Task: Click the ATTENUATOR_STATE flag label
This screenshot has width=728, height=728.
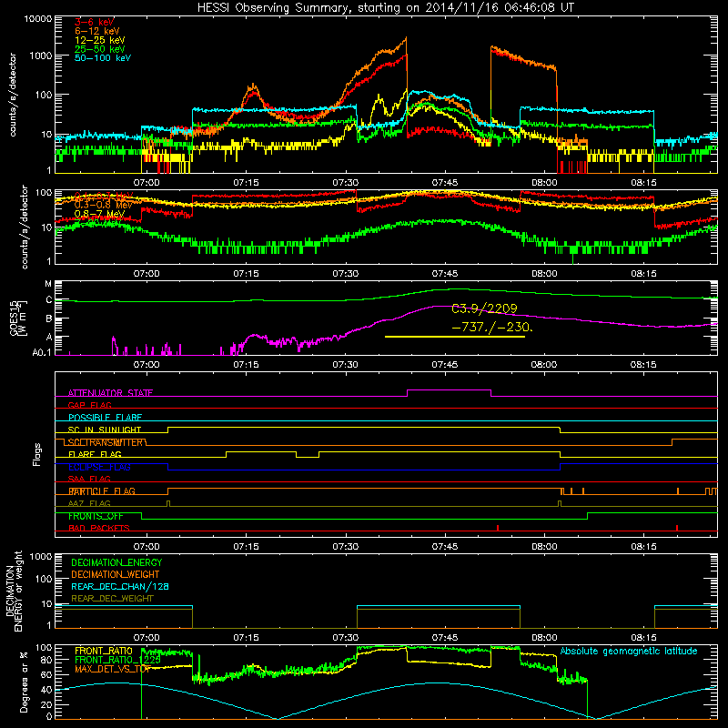Action: pos(110,393)
